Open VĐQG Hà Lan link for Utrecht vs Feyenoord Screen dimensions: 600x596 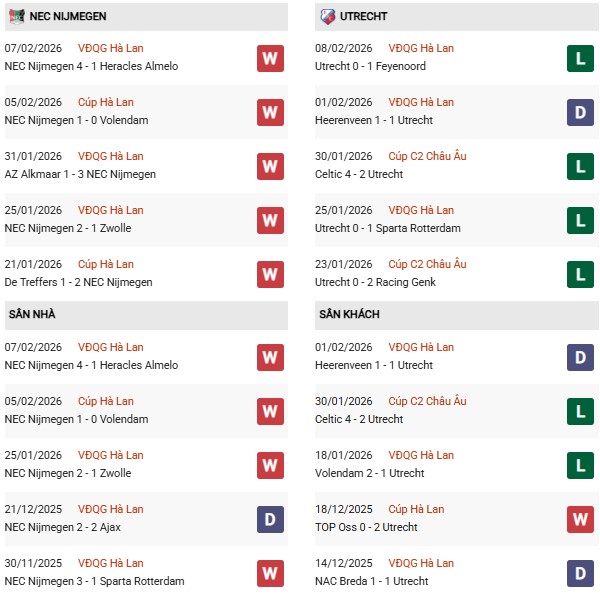pyautogui.click(x=419, y=48)
